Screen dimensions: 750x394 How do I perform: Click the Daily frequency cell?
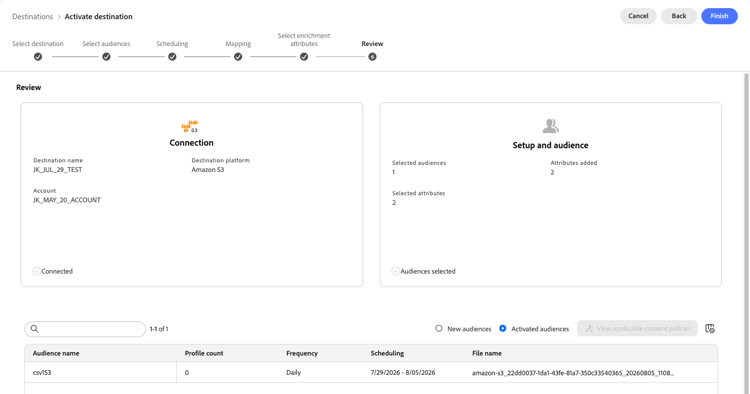(294, 372)
